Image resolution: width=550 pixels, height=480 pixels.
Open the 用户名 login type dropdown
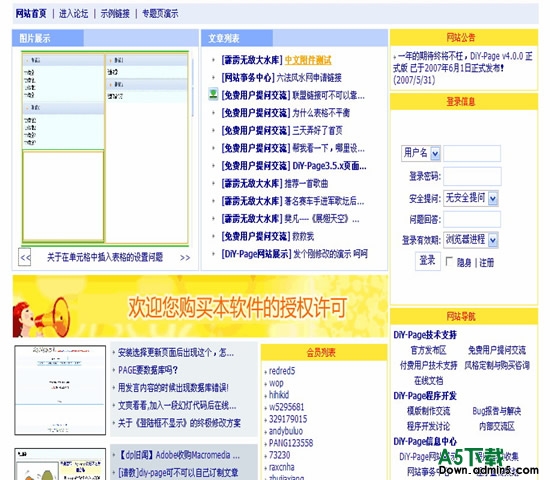pyautogui.click(x=421, y=153)
